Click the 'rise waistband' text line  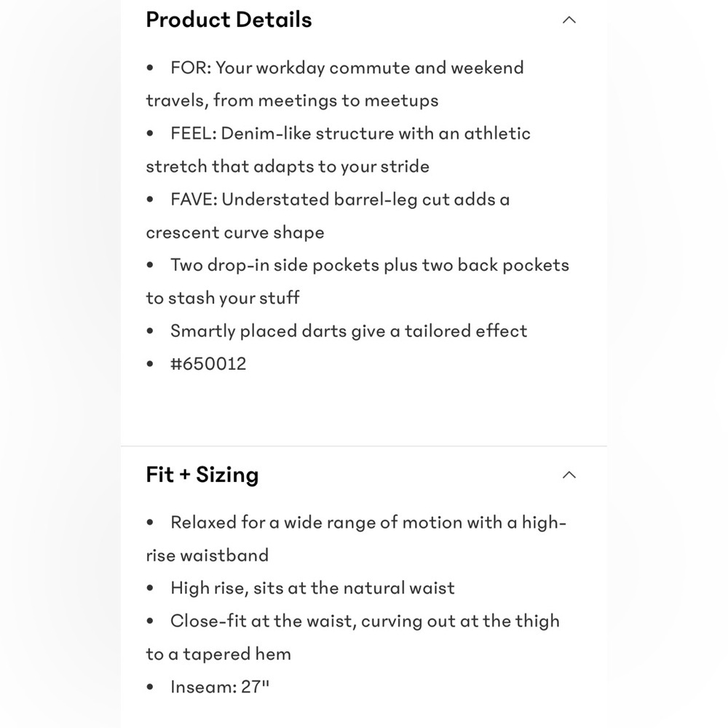(207, 555)
